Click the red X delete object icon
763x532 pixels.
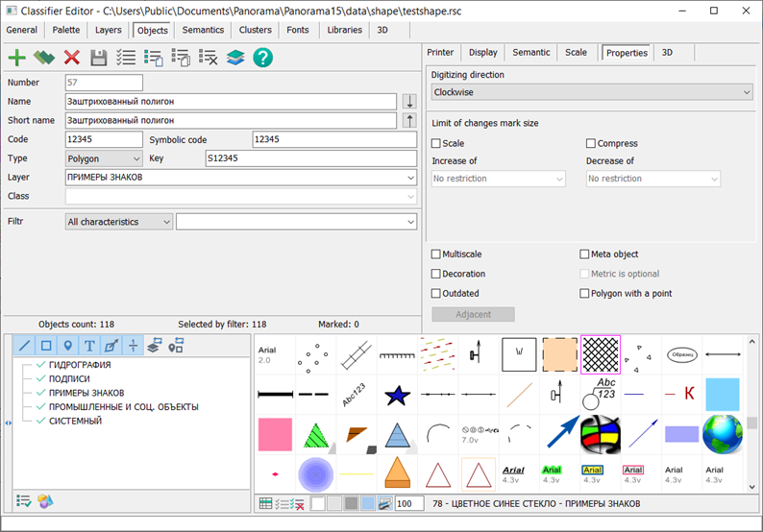(x=71, y=58)
